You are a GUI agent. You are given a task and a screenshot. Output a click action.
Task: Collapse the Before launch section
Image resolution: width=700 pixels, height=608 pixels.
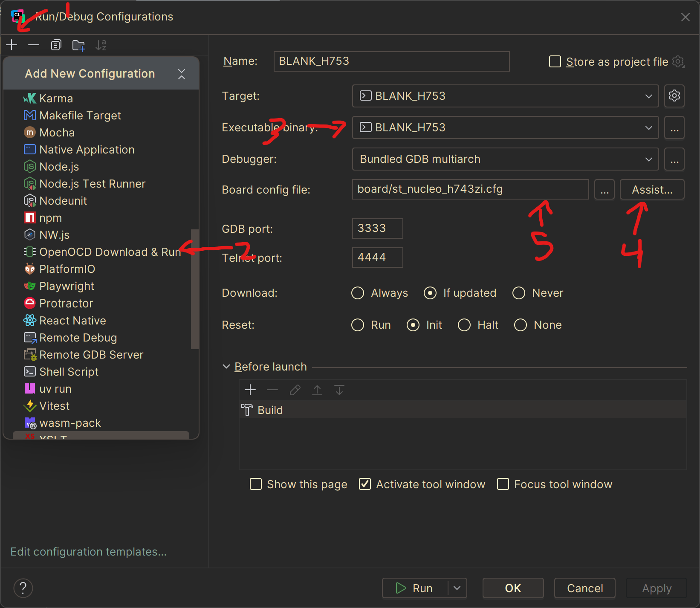coord(226,367)
